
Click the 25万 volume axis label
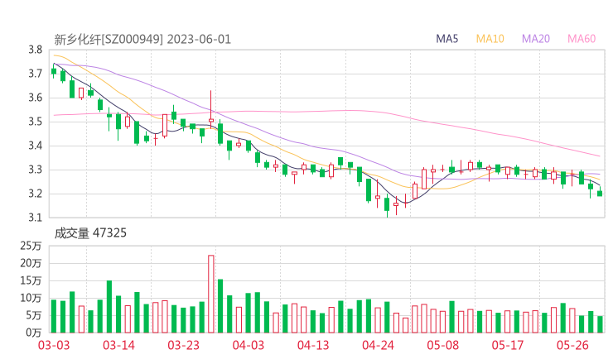click(x=31, y=246)
